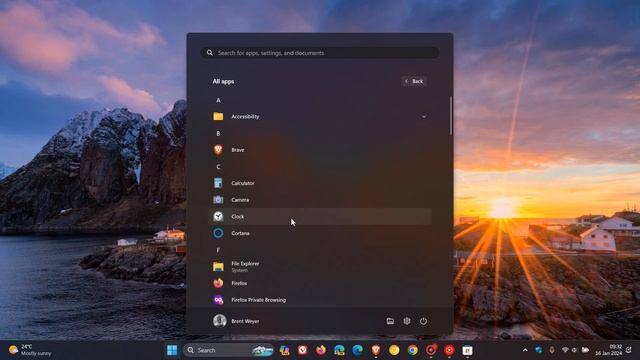Open Firefox Private Browsing

point(320,300)
